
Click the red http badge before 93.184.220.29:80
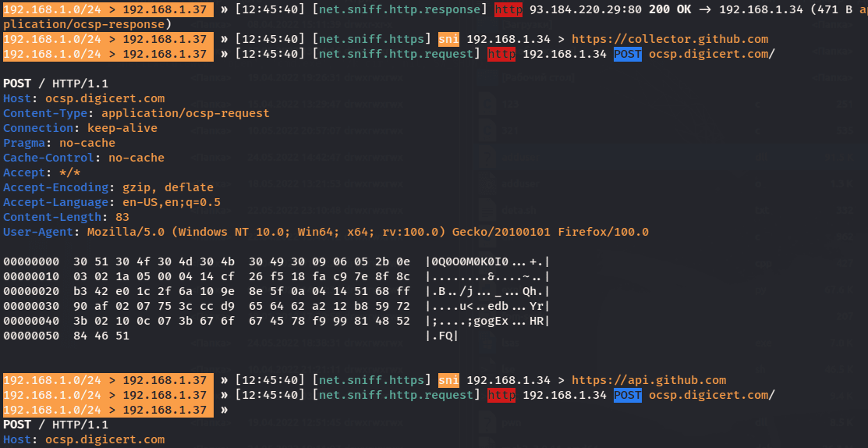[x=508, y=9]
